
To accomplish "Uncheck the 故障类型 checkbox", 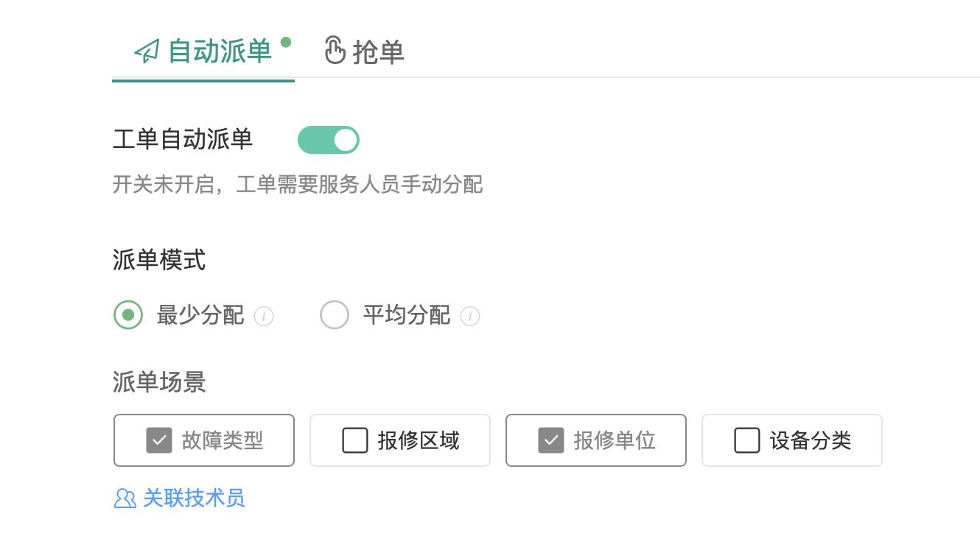I will coord(159,440).
